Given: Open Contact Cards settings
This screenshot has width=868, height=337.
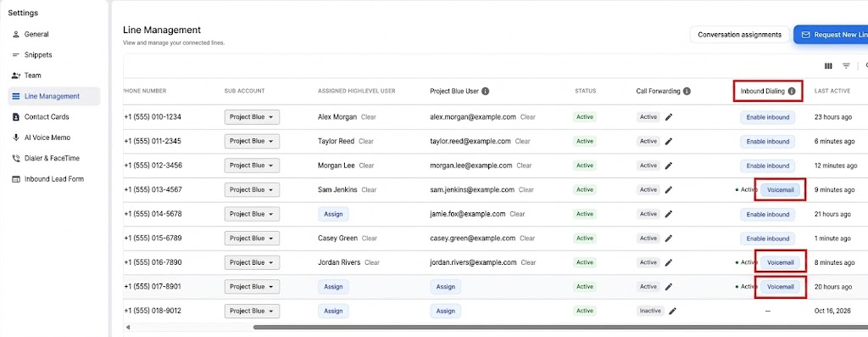Looking at the screenshot, I should 53,117.
